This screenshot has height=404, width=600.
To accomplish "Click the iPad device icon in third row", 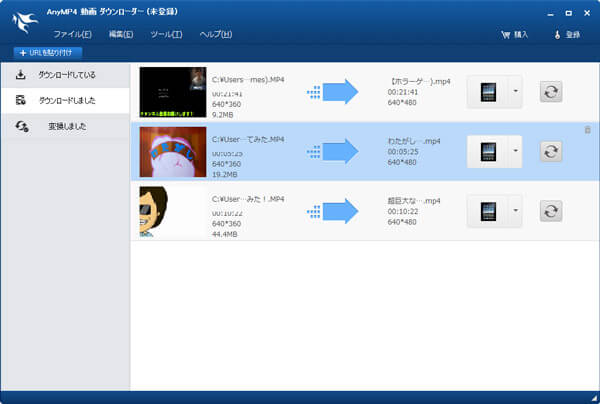I will [x=489, y=211].
